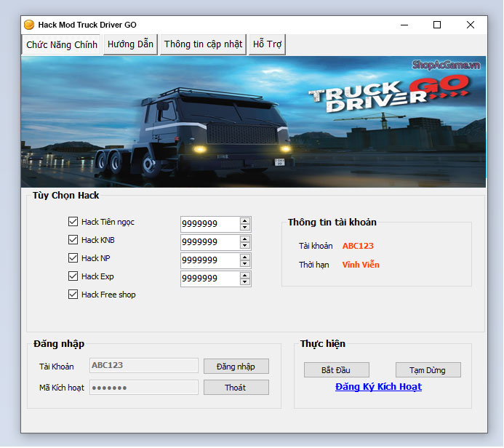Screen dimensions: 504x448
Task: Click the Mã Kích hoạt password field
Action: coord(144,387)
